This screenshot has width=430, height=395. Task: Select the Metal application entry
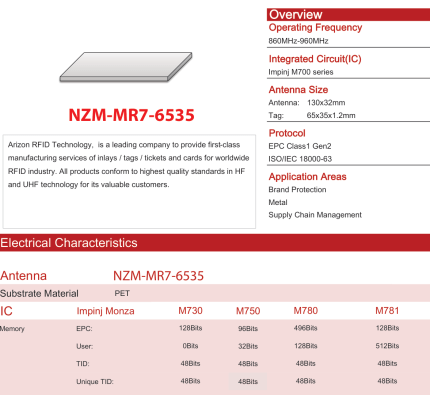[x=278, y=202]
